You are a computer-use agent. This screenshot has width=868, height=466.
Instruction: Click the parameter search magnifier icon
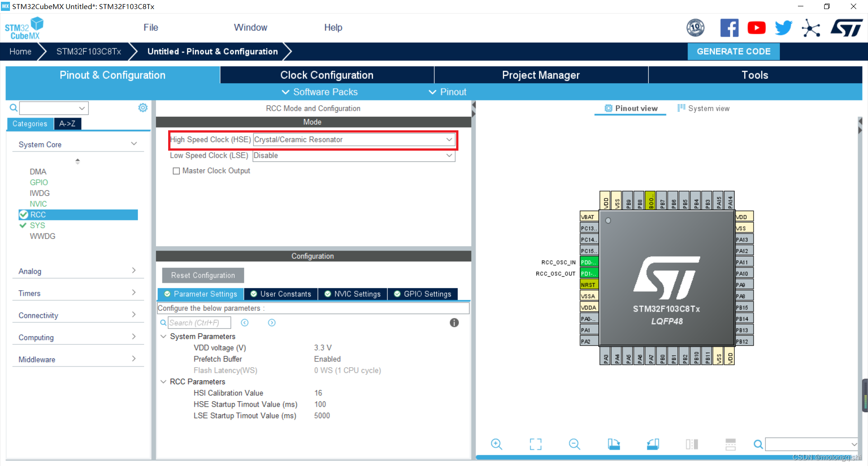[x=163, y=323]
